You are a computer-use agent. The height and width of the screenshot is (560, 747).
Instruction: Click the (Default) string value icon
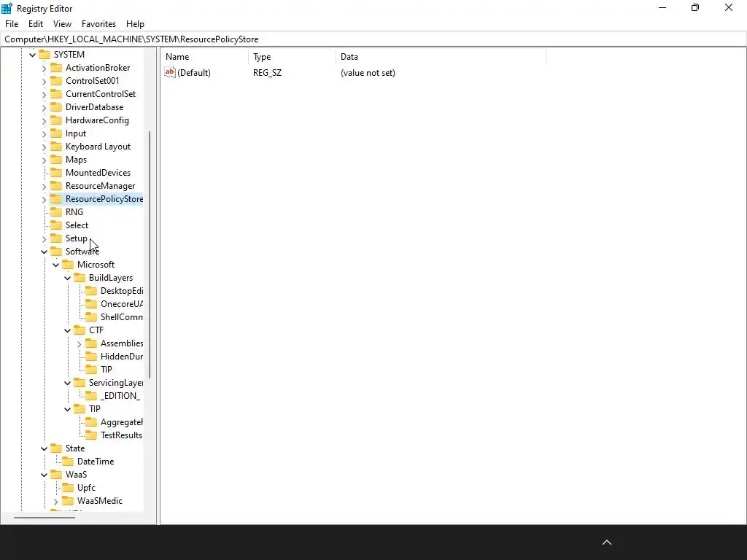point(170,72)
